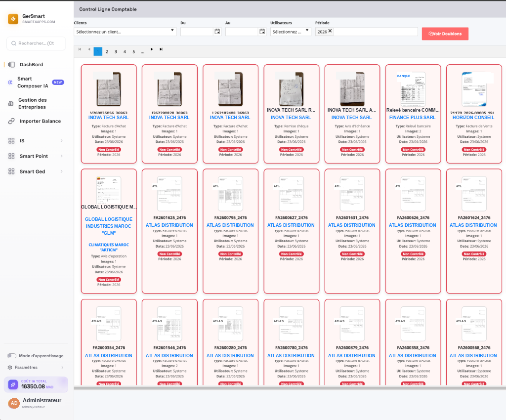This screenshot has height=420, width=506.
Task: Open the Clients dropdown
Action: click(x=125, y=32)
